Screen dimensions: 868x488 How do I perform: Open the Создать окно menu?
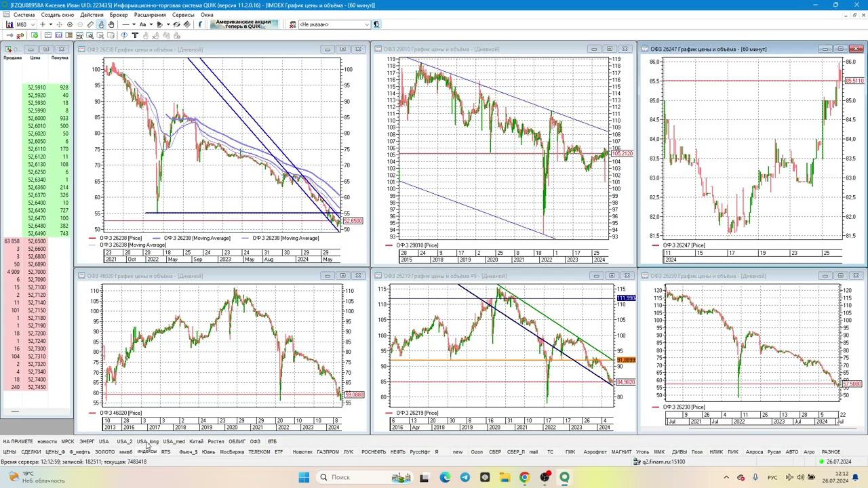(x=58, y=15)
